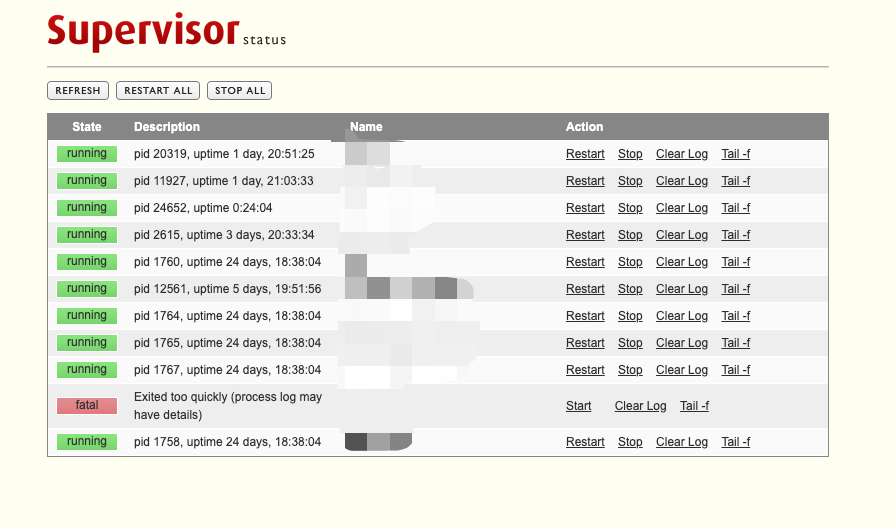This screenshot has height=527, width=896.
Task: Click the REFRESH button
Action: [78, 90]
